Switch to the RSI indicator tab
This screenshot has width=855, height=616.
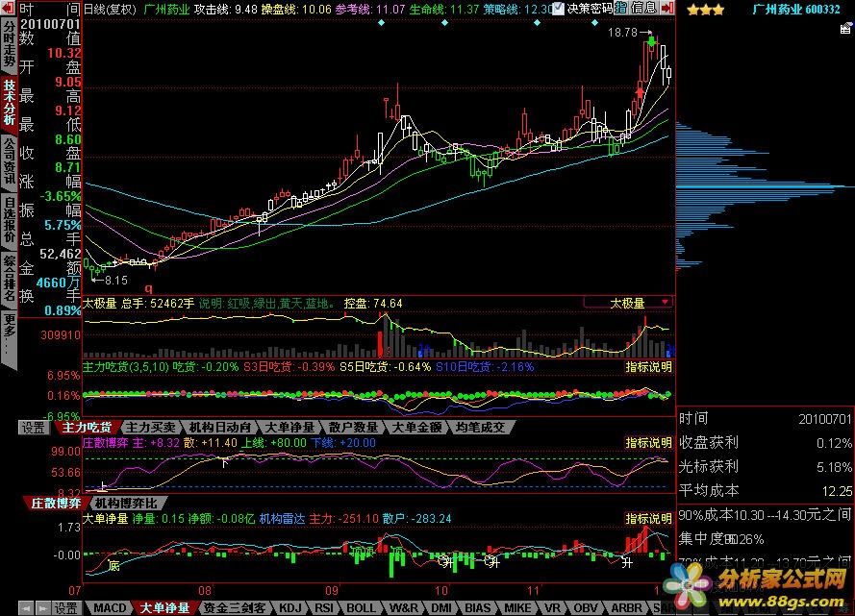[324, 607]
